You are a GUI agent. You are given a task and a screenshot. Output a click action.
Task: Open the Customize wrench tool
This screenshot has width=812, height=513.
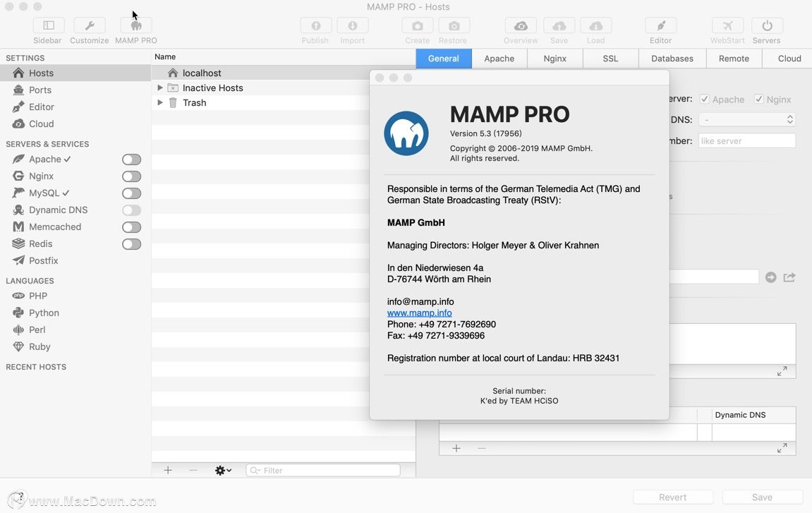[89, 25]
